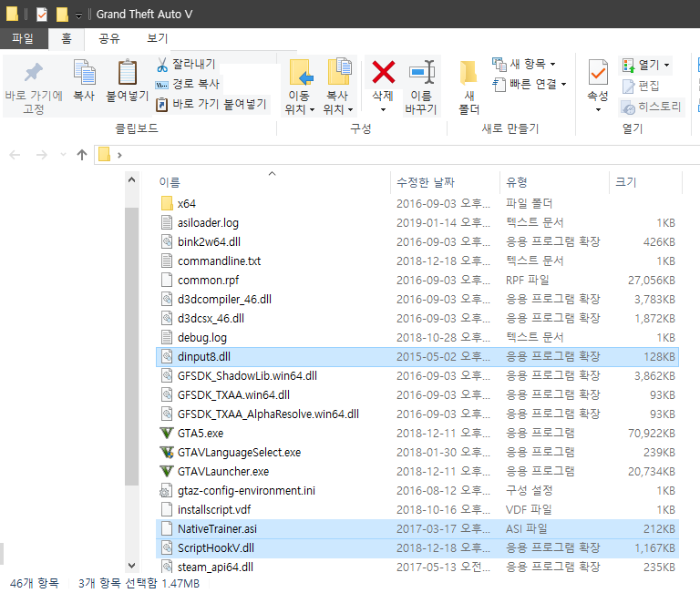Select ScriptHookV.dll file
The height and width of the screenshot is (593, 700).
tap(417, 548)
